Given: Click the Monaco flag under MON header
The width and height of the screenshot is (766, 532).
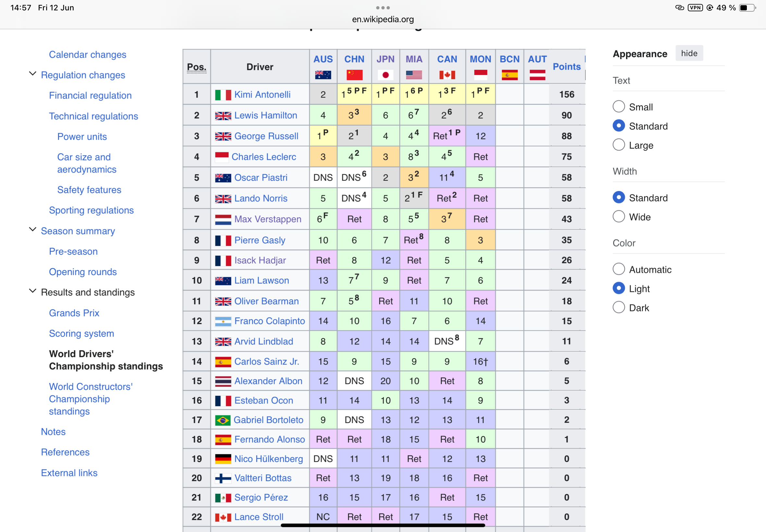Looking at the screenshot, I should tap(480, 75).
